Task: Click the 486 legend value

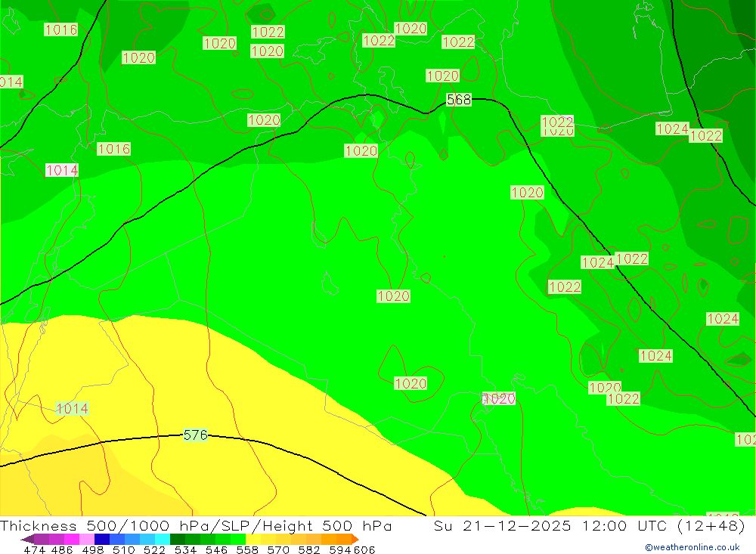Action: point(62,549)
